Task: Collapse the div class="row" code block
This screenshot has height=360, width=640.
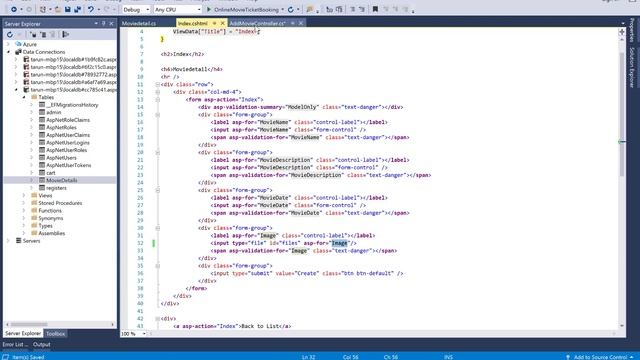Action: click(158, 84)
